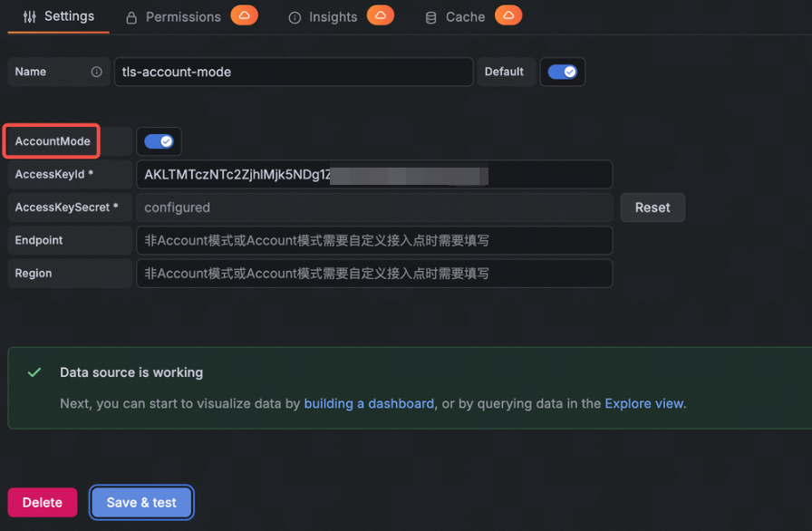Open the Permissions tab

pos(183,17)
